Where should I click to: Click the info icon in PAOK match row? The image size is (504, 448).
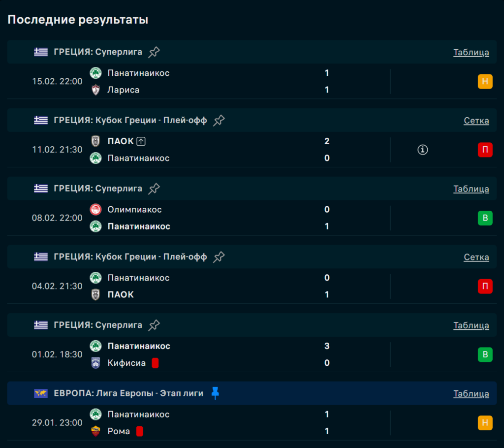coord(422,150)
